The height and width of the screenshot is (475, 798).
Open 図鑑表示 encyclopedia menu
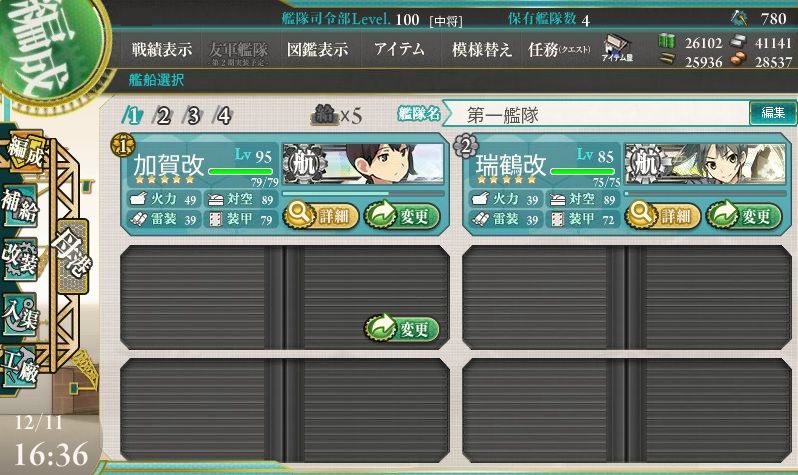(x=318, y=49)
